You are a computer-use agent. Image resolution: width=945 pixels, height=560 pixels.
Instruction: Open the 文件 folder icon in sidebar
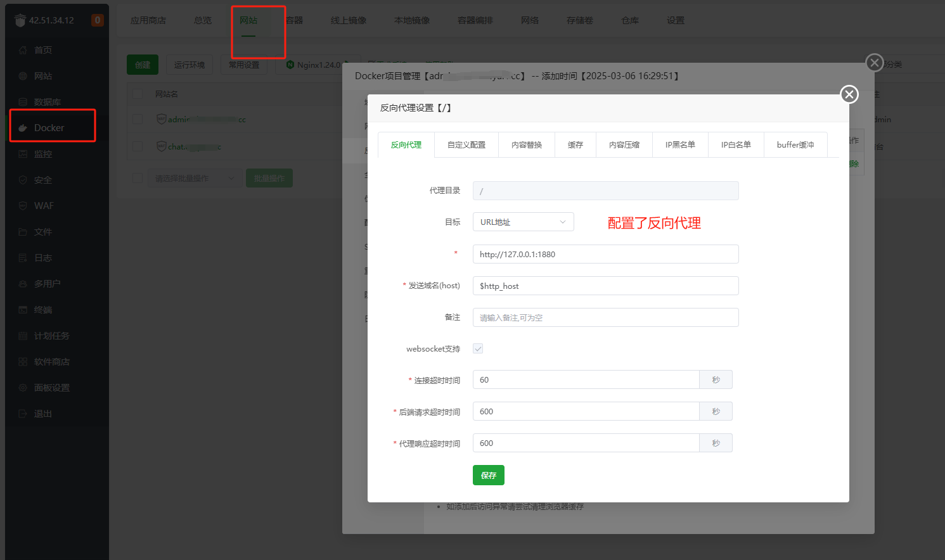coord(23,232)
